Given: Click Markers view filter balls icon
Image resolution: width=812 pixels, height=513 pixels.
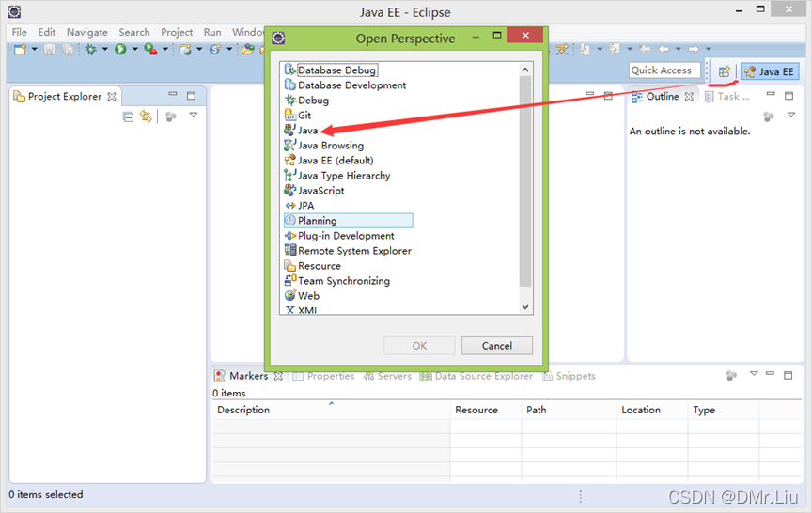Looking at the screenshot, I should (731, 375).
